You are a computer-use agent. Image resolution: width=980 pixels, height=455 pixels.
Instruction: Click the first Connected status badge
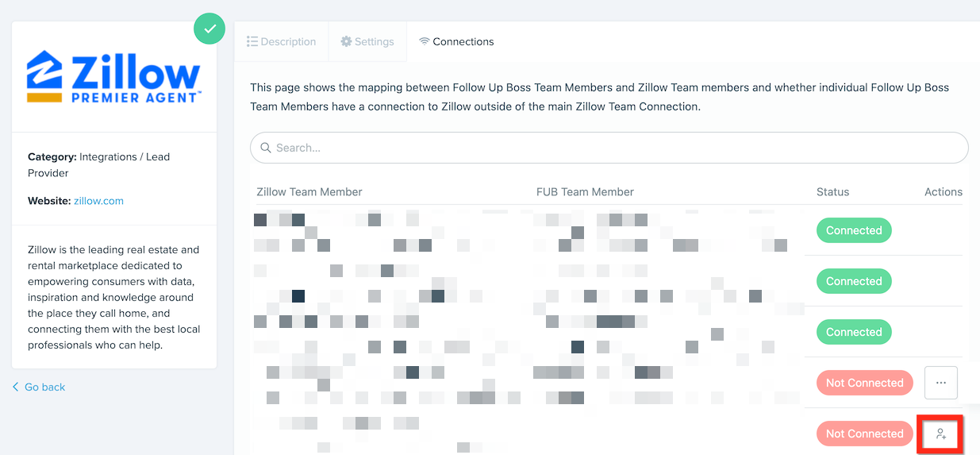pos(854,230)
